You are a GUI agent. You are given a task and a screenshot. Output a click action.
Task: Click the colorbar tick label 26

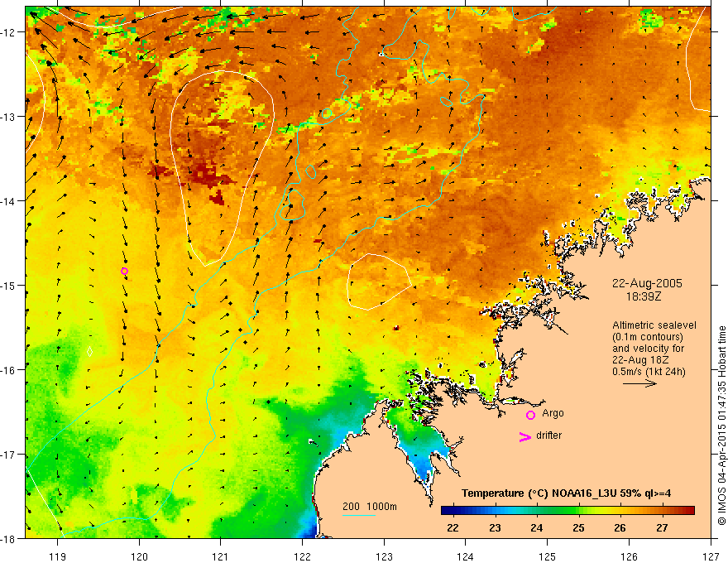(620, 527)
